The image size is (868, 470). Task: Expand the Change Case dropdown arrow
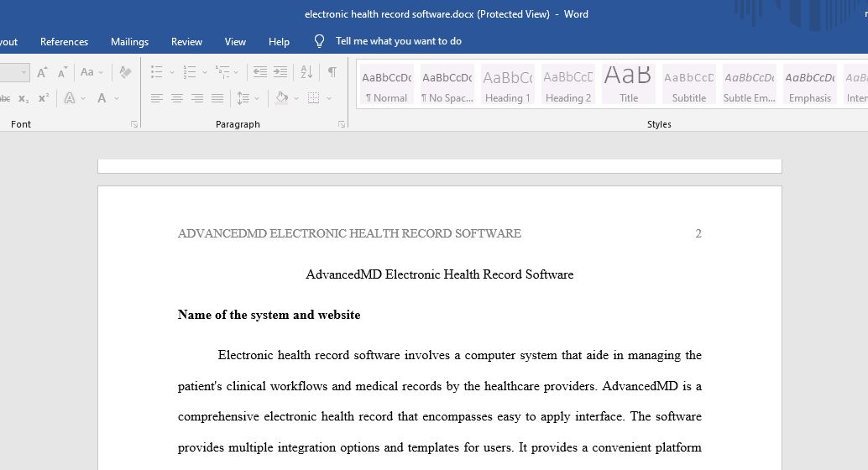tap(101, 72)
